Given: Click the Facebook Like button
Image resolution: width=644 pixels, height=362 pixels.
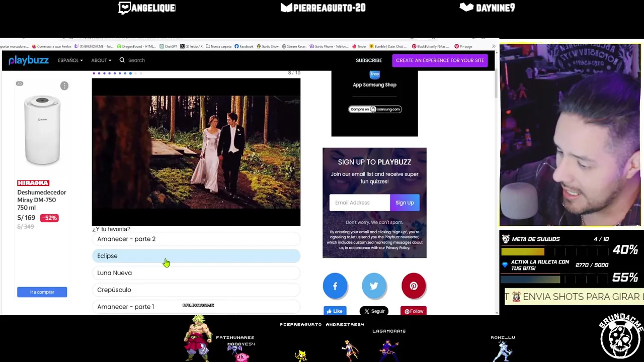Looking at the screenshot, I should [335, 311].
